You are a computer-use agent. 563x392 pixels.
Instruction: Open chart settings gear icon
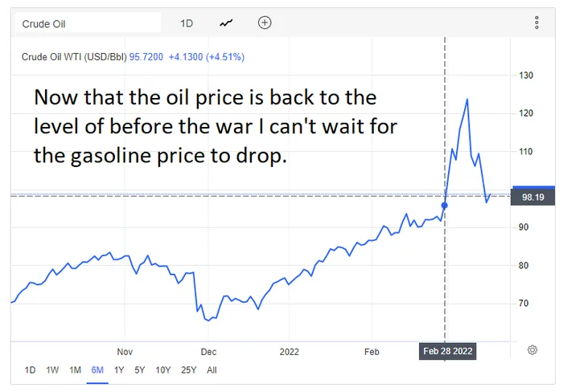532,349
